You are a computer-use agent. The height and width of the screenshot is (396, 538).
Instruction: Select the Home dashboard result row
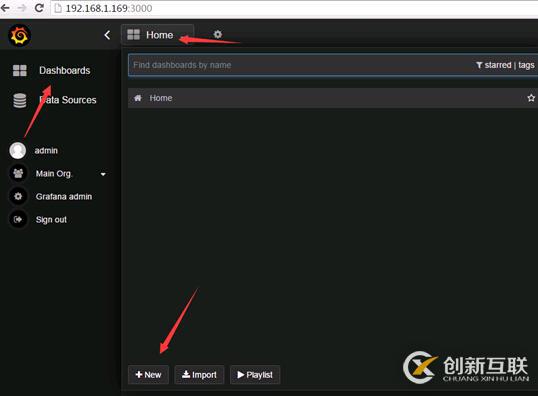tap(333, 98)
